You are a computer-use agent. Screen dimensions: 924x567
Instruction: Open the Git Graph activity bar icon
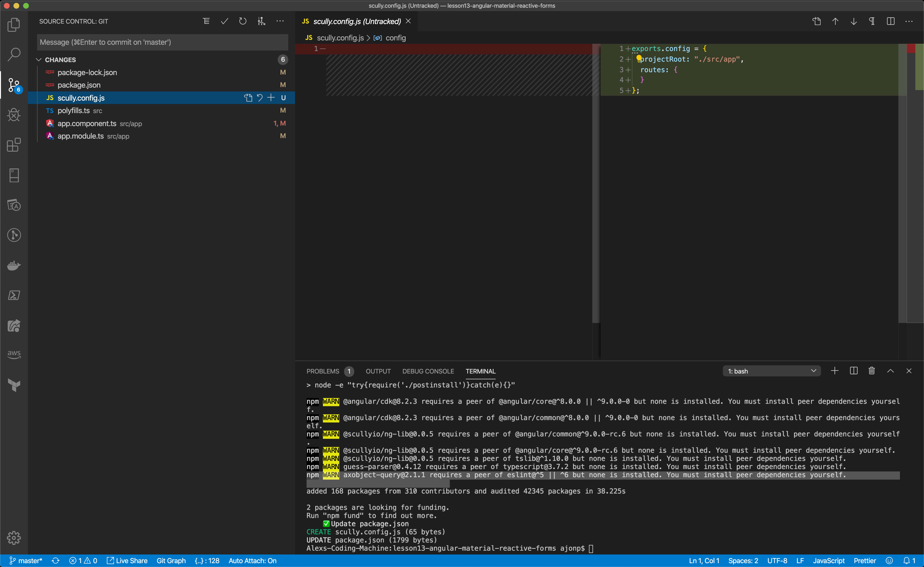(x=14, y=235)
